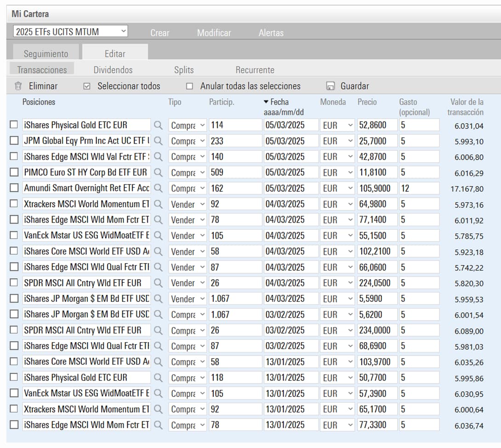Open EUR currency dropdown on iShares Core World Vender row

pos(337,251)
